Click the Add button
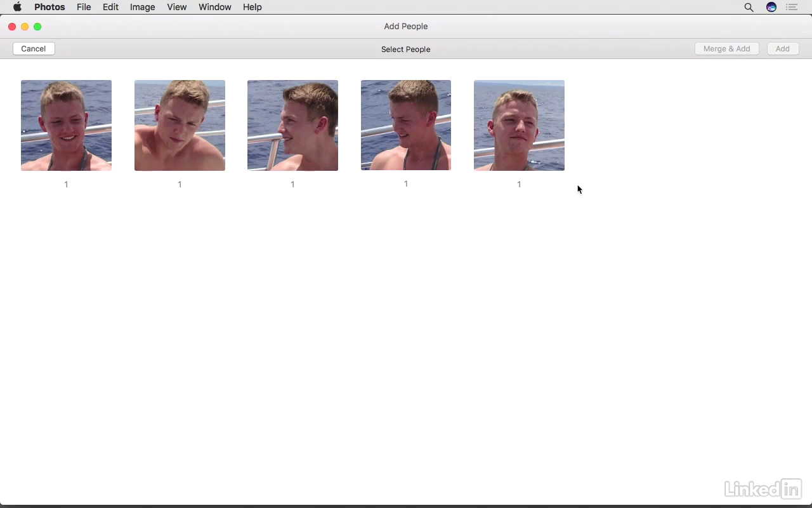 tap(782, 49)
